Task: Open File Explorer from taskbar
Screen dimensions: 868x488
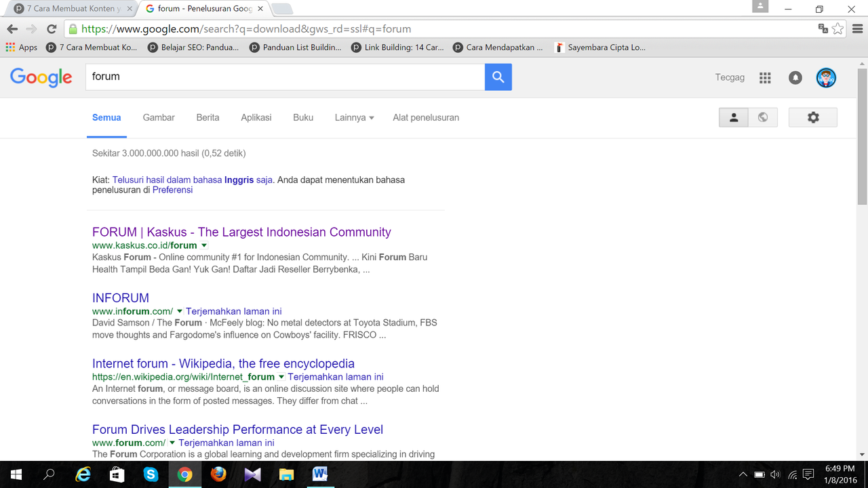Action: click(x=286, y=474)
